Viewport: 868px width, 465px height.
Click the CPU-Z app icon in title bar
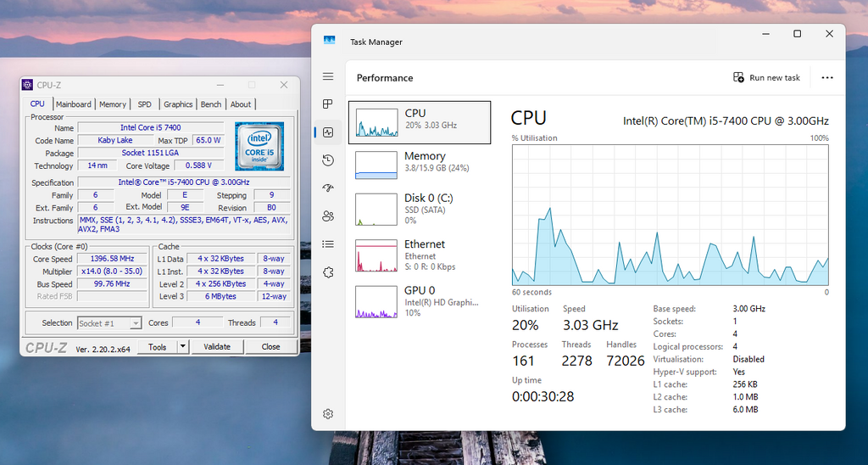pos(27,85)
